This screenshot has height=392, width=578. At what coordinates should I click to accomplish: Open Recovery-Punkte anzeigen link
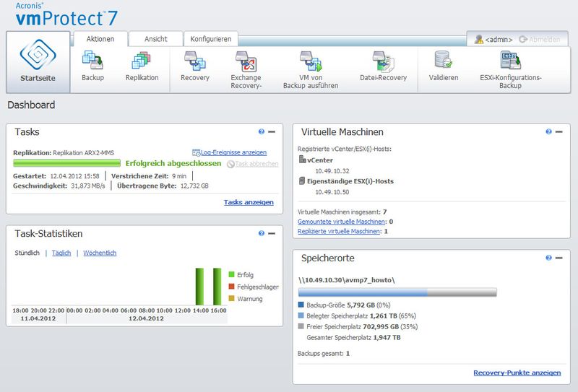pos(517,373)
